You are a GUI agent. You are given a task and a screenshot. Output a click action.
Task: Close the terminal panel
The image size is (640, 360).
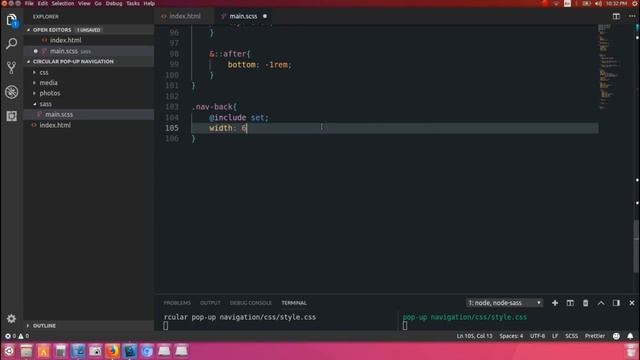click(632, 303)
